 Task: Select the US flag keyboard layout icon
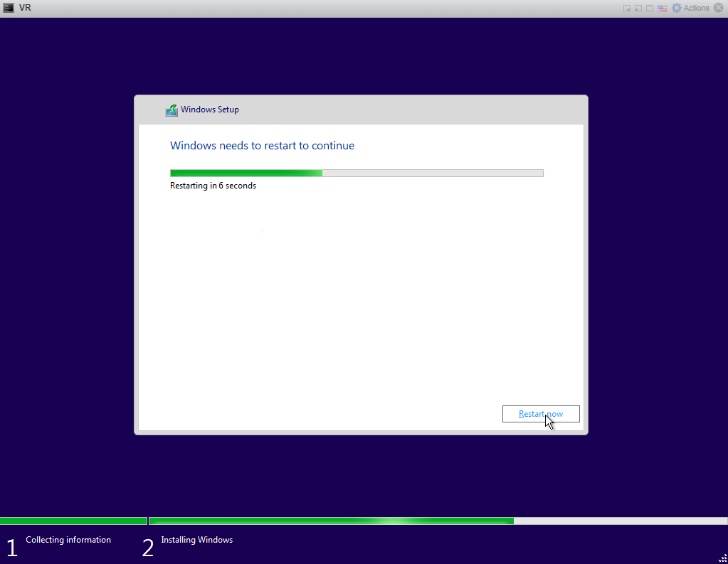click(662, 9)
